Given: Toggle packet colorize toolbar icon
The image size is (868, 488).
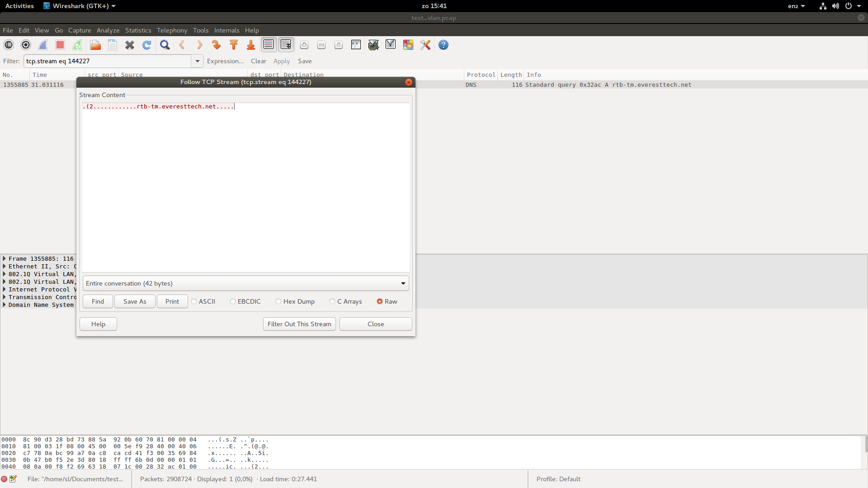Looking at the screenshot, I should coord(269,45).
